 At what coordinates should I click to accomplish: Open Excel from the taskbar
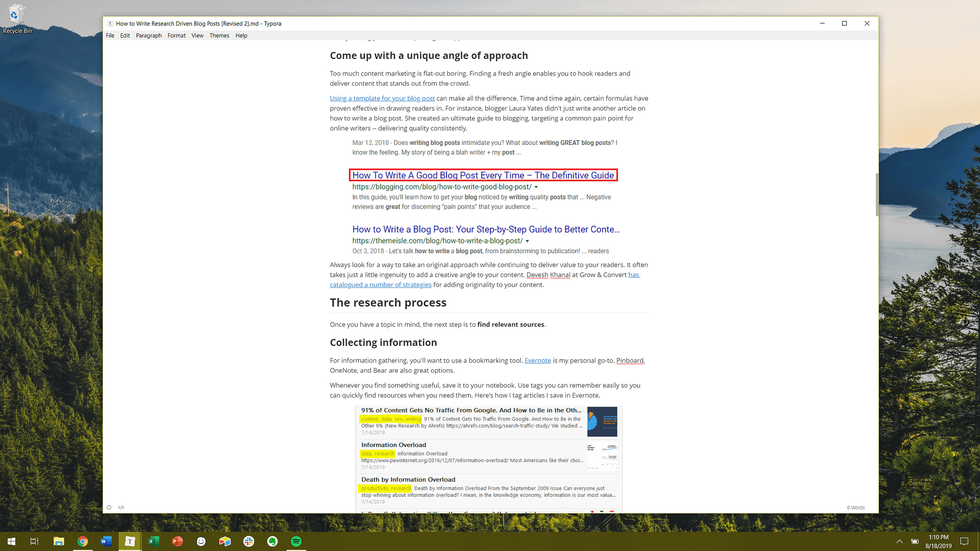pos(153,541)
